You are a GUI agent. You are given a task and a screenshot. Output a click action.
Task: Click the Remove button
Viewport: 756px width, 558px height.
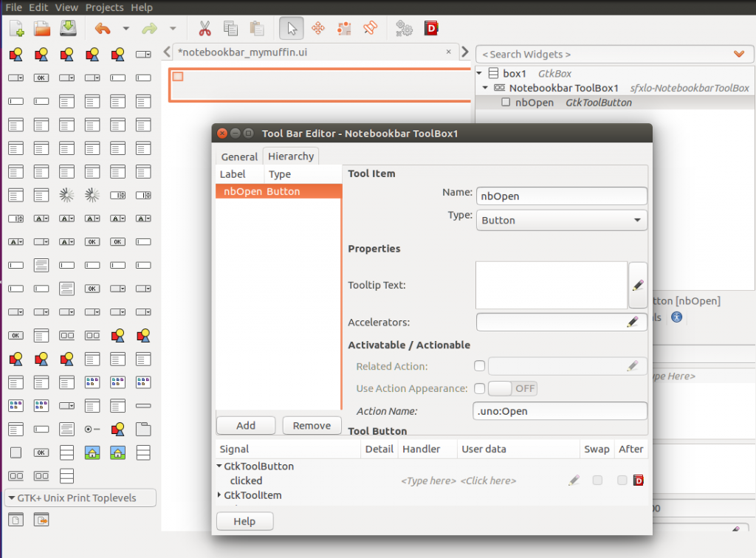tap(312, 425)
